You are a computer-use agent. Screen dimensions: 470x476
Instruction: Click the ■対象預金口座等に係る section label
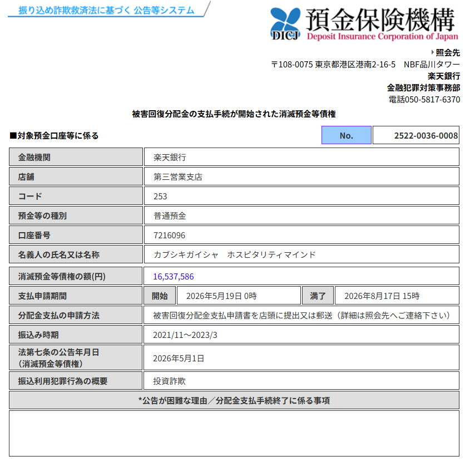(54, 135)
